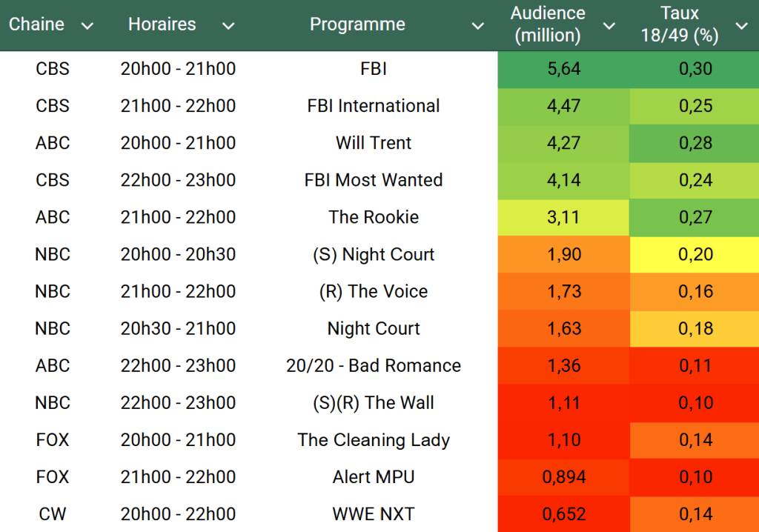
Task: Click the Audience (million) filter arrow
Action: point(609,26)
